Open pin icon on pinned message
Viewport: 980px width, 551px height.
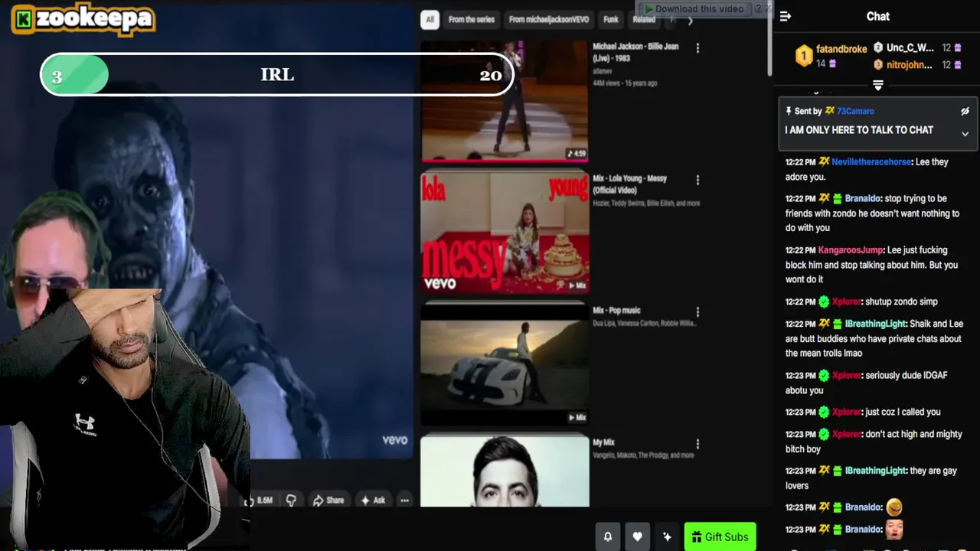(x=789, y=111)
